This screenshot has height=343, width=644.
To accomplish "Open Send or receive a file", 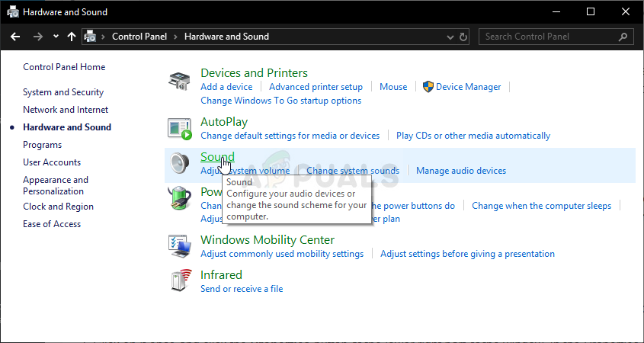I will (241, 289).
